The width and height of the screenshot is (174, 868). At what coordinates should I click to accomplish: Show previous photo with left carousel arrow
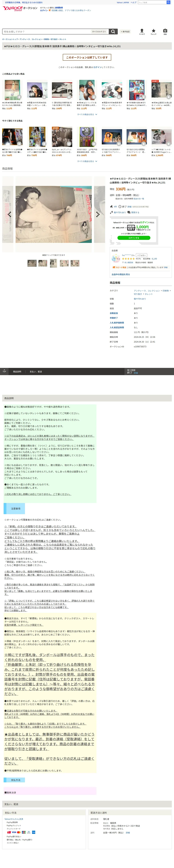[9, 214]
